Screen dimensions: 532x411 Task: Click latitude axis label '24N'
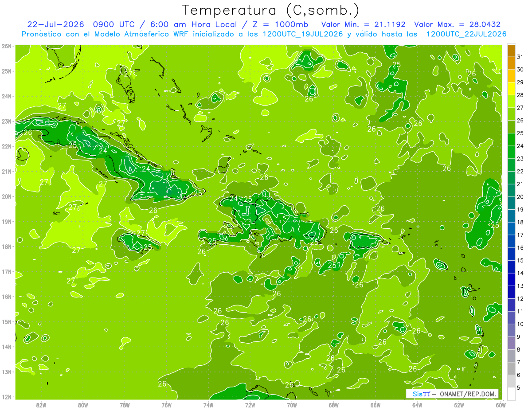click(7, 96)
